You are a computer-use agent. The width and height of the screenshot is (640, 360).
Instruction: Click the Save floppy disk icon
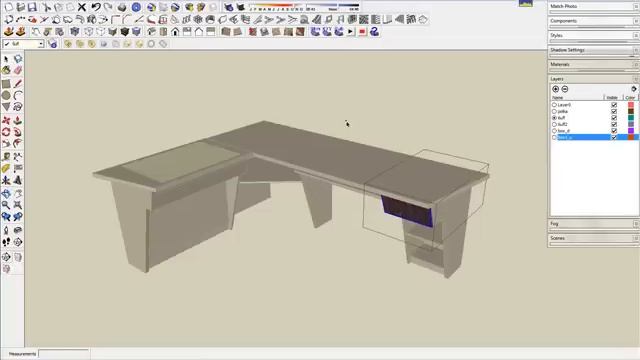[x=32, y=7]
